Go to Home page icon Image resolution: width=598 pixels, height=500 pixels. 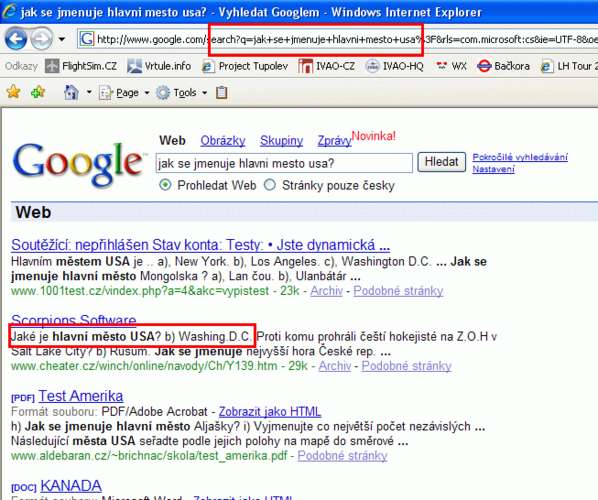71,92
